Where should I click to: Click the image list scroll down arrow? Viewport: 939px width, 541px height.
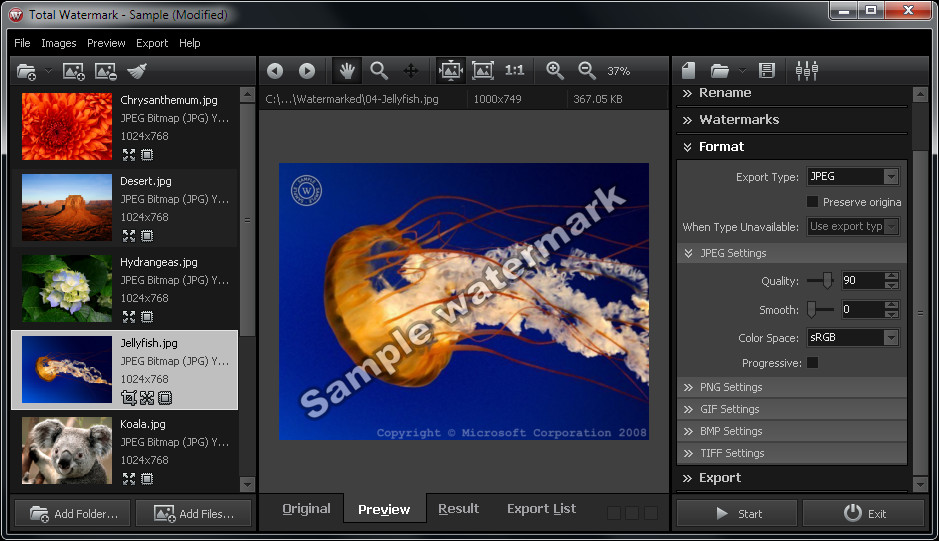pos(247,483)
